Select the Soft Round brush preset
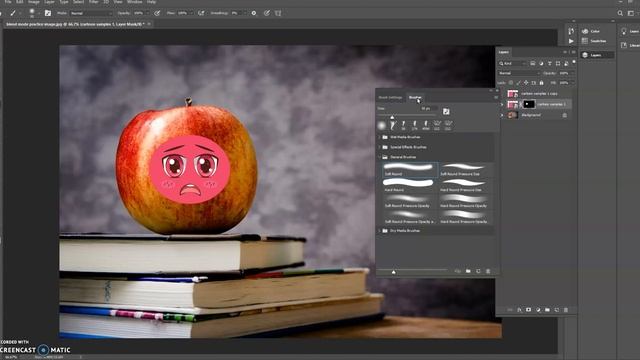 pos(410,169)
